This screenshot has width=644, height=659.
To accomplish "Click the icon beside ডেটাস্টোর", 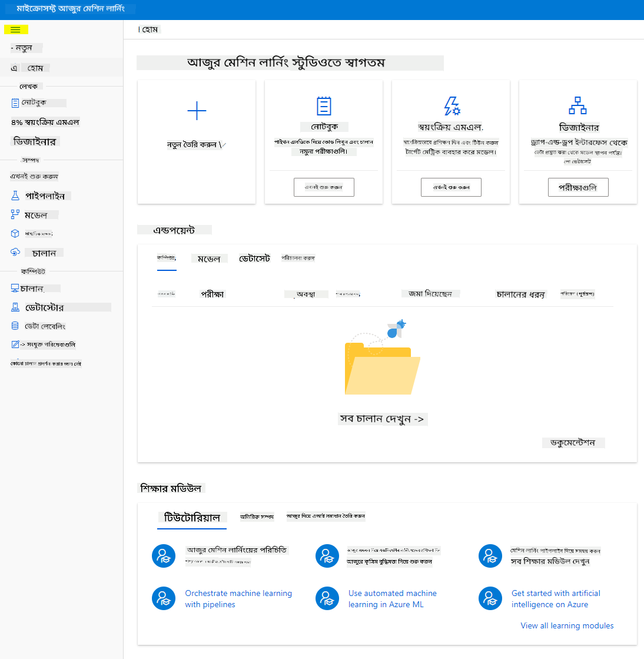I will pyautogui.click(x=15, y=307).
